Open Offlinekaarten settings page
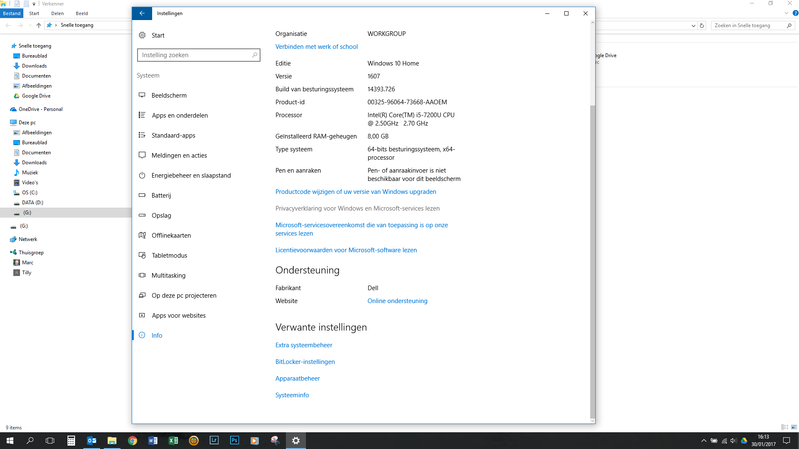 click(171, 235)
